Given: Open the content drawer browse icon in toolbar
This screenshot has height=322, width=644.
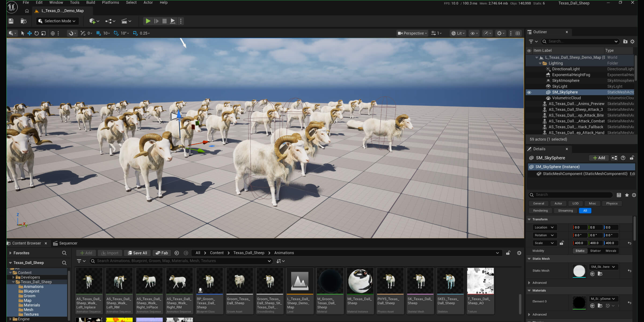Looking at the screenshot, I should coord(24,21).
